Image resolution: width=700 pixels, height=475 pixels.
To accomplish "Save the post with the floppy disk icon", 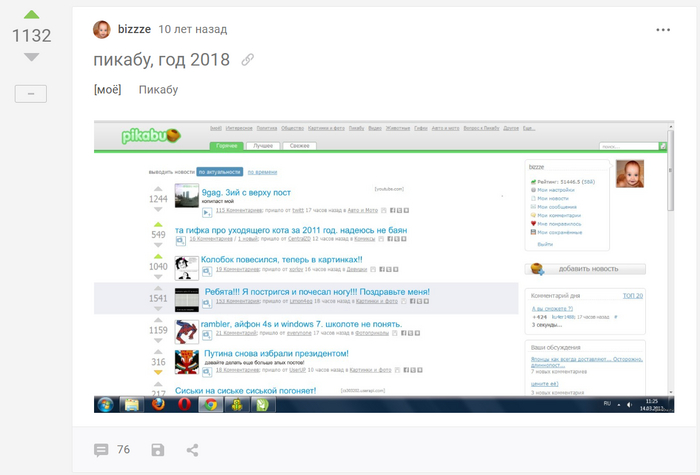I will (158, 450).
